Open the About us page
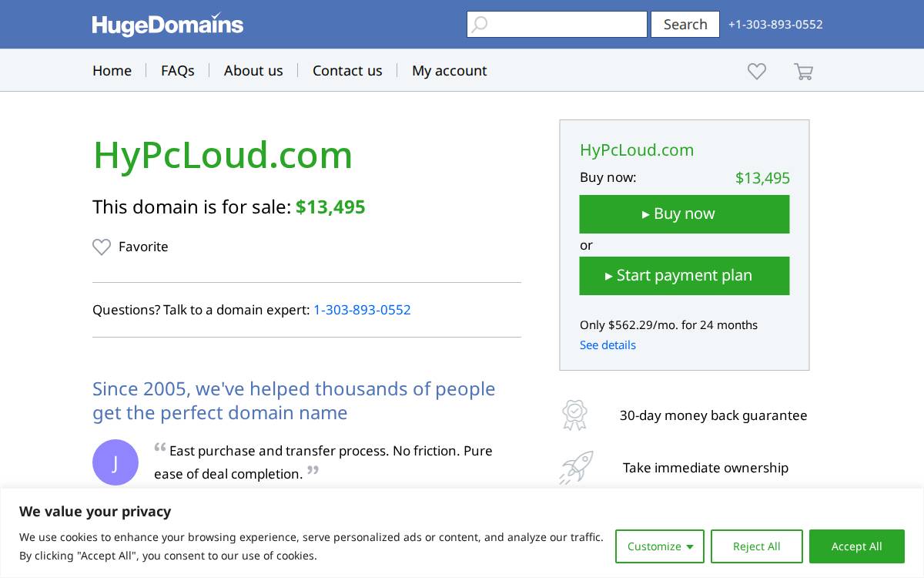The width and height of the screenshot is (924, 578). tap(253, 70)
